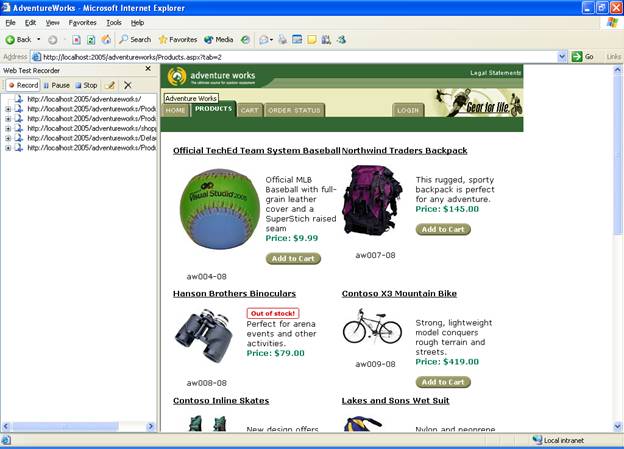
Task: Expand the Default request node
Action: click(8, 138)
